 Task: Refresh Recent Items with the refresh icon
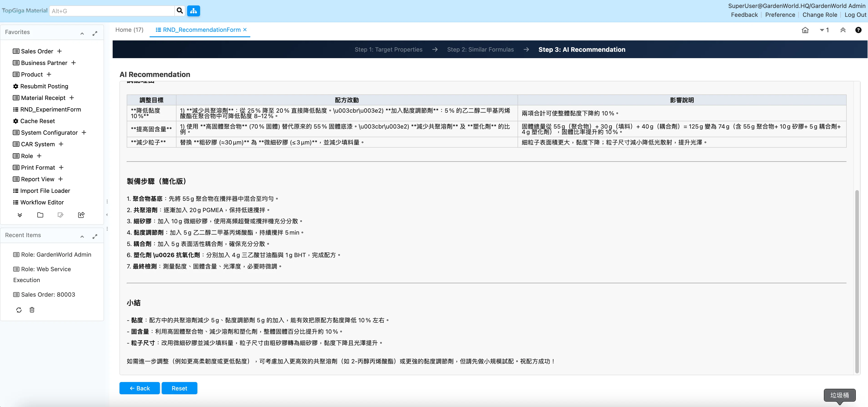(19, 310)
